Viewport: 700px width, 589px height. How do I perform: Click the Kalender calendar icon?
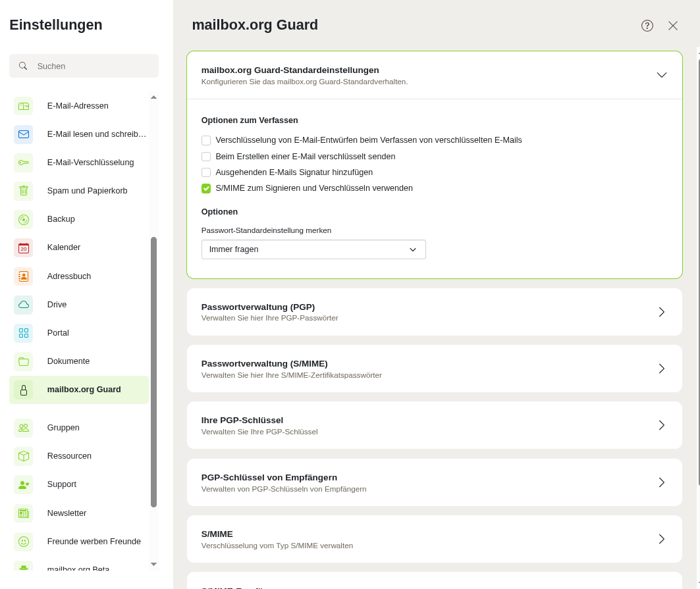coord(24,247)
